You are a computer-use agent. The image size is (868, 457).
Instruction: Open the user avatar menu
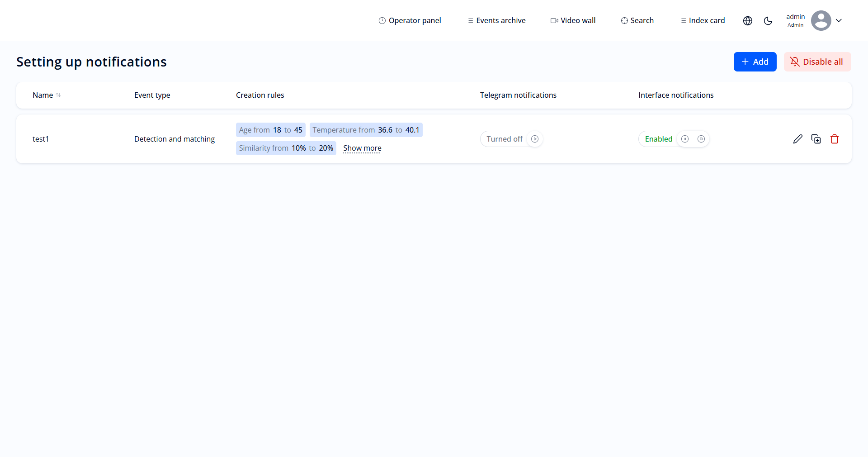point(821,20)
